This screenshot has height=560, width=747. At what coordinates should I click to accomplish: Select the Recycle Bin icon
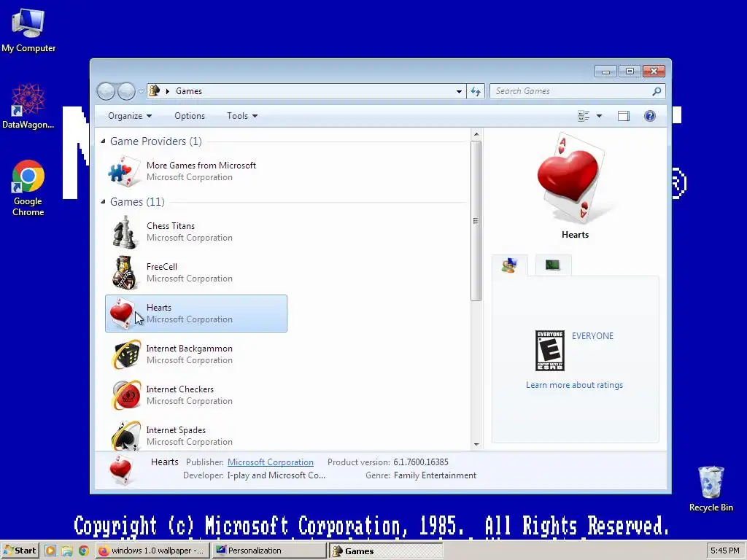(711, 488)
